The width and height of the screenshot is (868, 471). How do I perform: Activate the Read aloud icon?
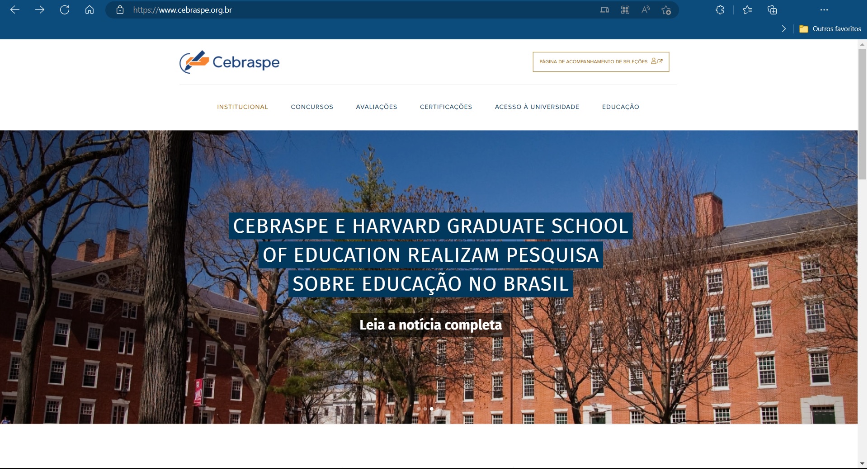pyautogui.click(x=646, y=10)
